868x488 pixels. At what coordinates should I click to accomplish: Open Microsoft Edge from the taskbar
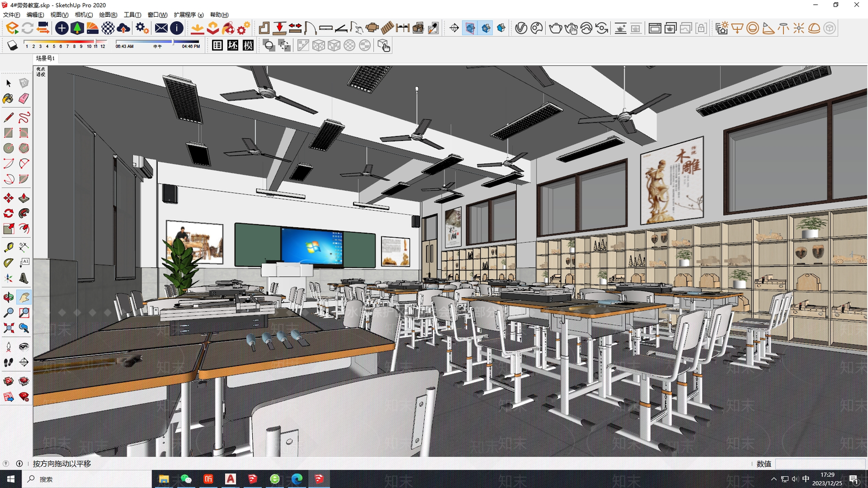tap(297, 479)
